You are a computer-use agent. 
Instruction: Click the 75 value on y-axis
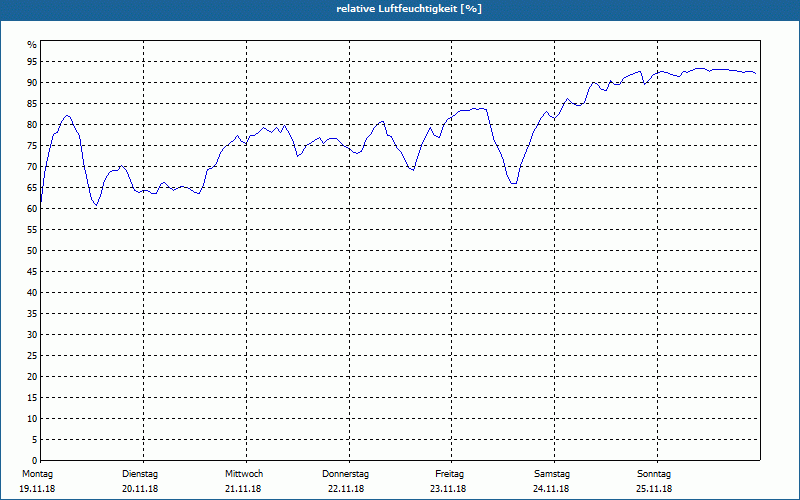32,146
